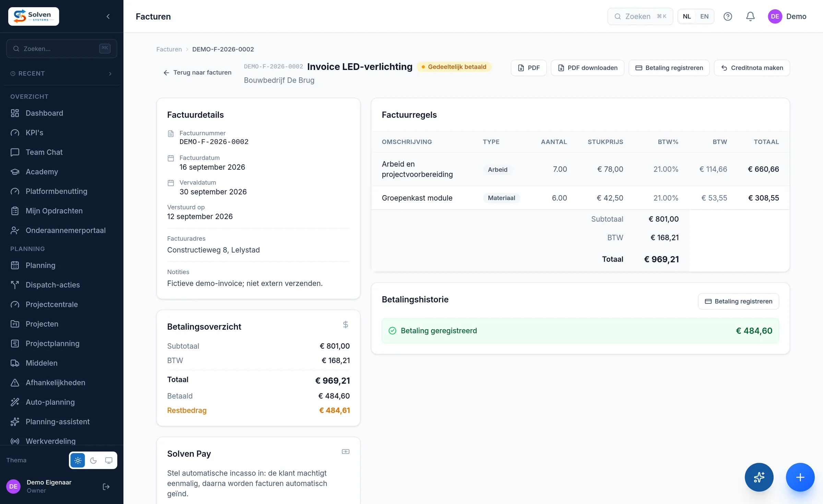Open Planning menu item
This screenshot has height=504, width=823.
click(x=62, y=265)
